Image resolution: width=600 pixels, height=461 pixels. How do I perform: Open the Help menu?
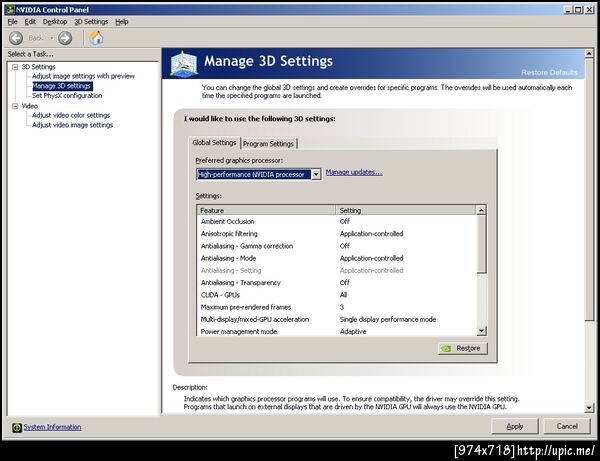tap(122, 22)
